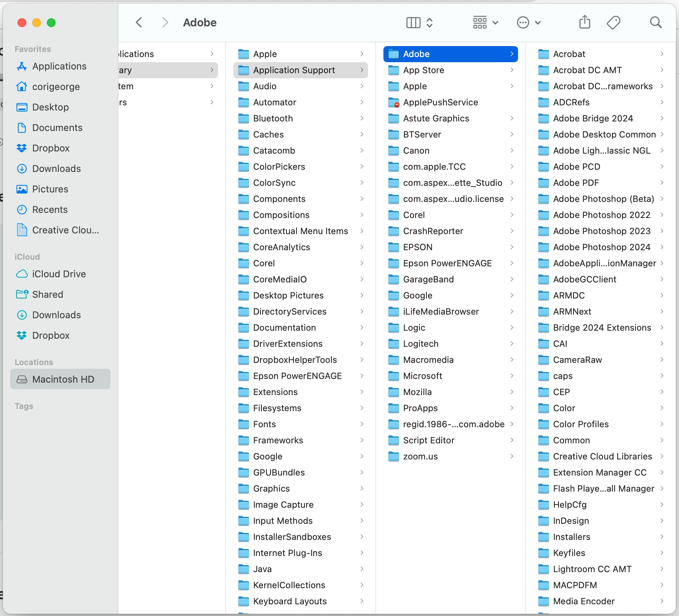Expand the Corel chevron in Application Support

point(362,263)
